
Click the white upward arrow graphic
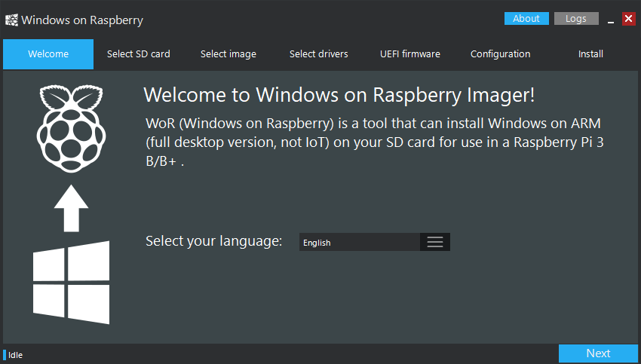tap(72, 207)
